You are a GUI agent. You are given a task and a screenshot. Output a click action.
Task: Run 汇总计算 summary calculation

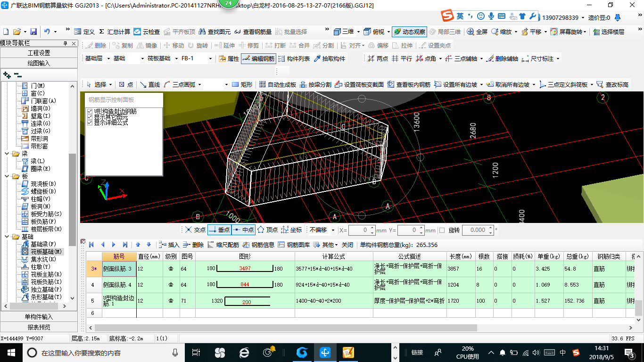pyautogui.click(x=115, y=32)
